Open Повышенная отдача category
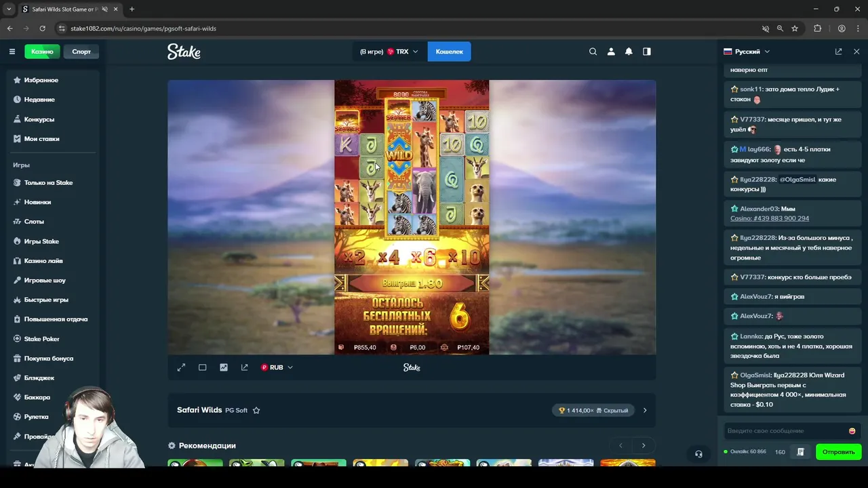 pos(56,319)
